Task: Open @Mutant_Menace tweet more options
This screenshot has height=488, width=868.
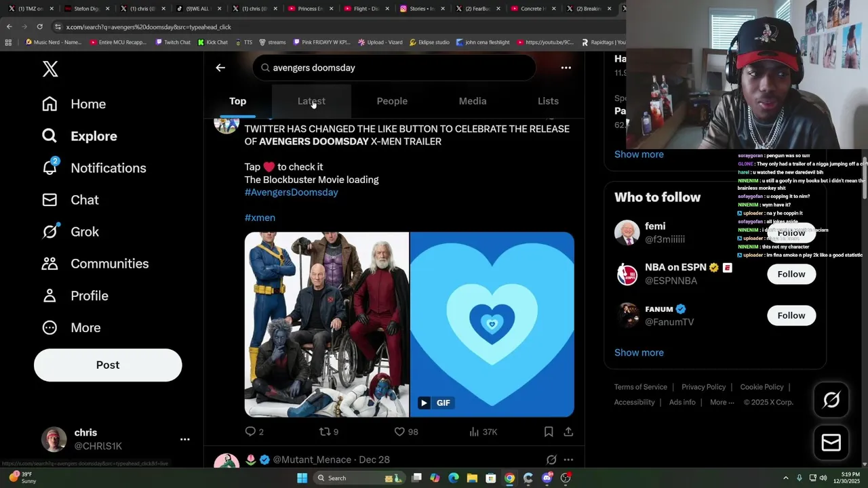Action: pos(568,460)
